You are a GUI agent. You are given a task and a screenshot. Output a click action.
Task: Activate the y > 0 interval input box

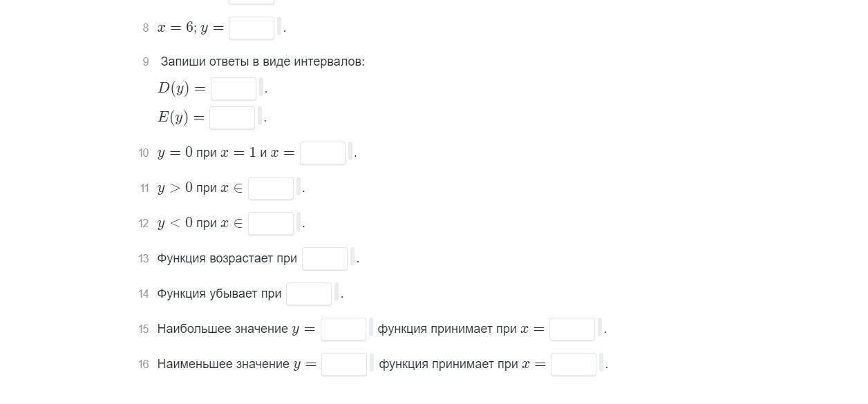(271, 189)
